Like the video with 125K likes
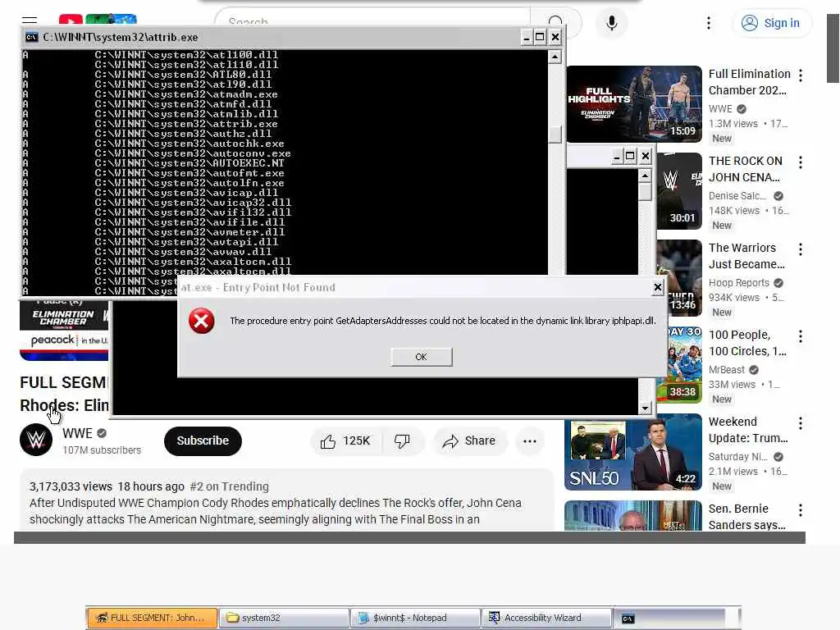 (346, 441)
